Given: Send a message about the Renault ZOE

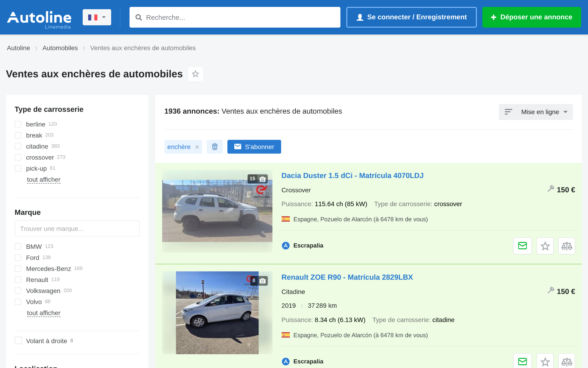Looking at the screenshot, I should coord(523,361).
